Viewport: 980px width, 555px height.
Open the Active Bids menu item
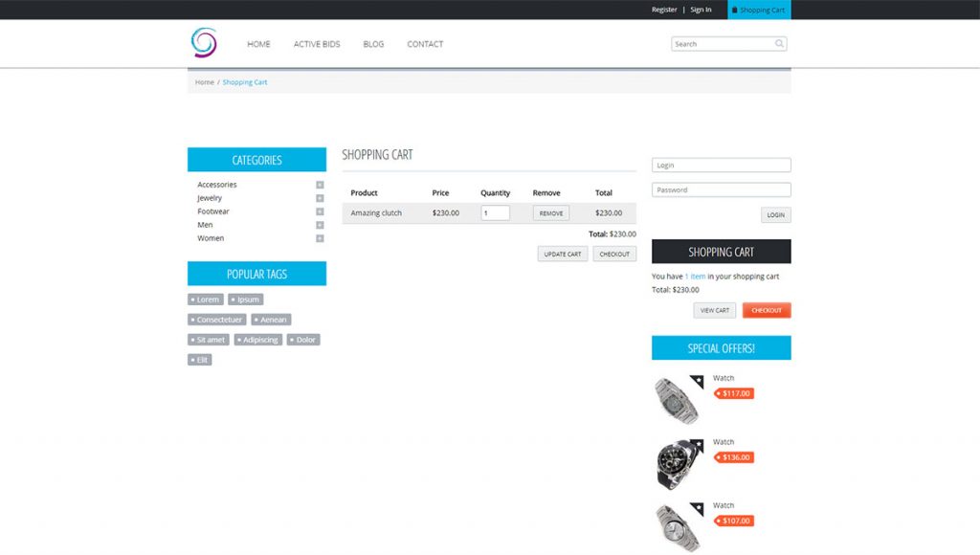point(316,44)
